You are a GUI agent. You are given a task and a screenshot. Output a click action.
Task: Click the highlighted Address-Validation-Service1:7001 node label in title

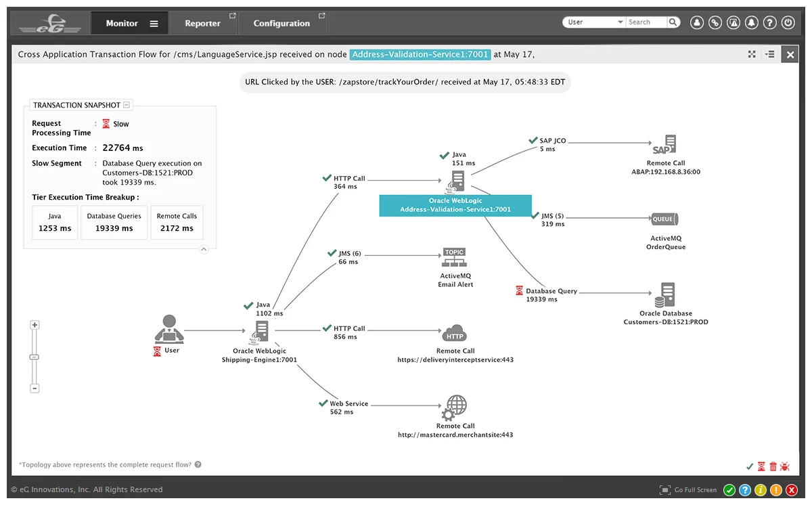pos(420,54)
